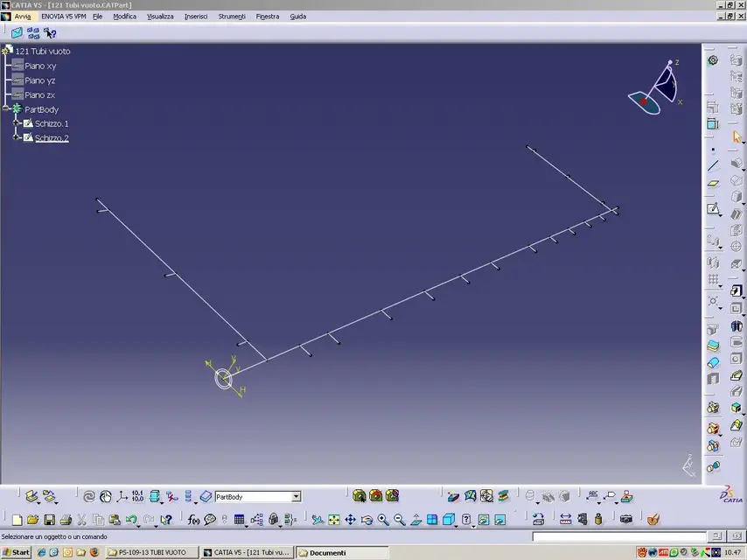Open the Inserisci menu
The image size is (747, 560).
pos(196,17)
